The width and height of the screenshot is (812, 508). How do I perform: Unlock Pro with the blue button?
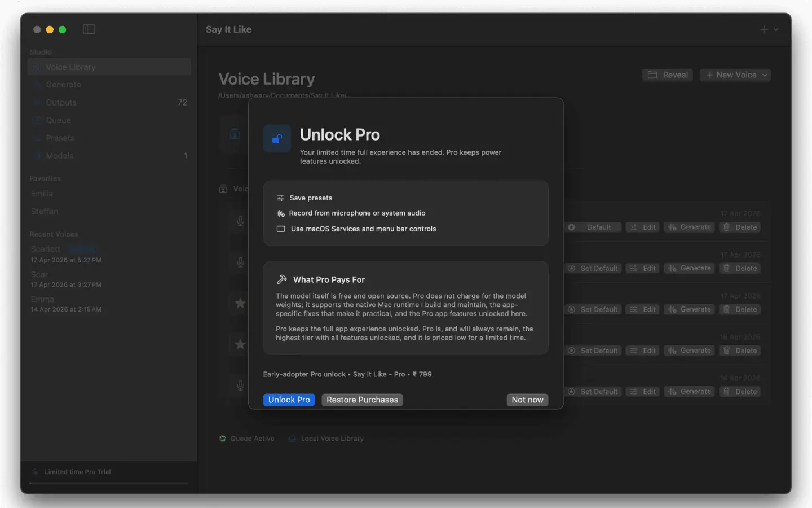click(x=289, y=400)
